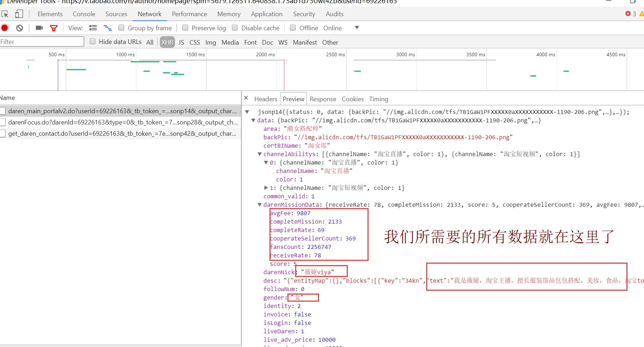Filter requests by WS
This screenshot has width=644, height=347.
(283, 42)
